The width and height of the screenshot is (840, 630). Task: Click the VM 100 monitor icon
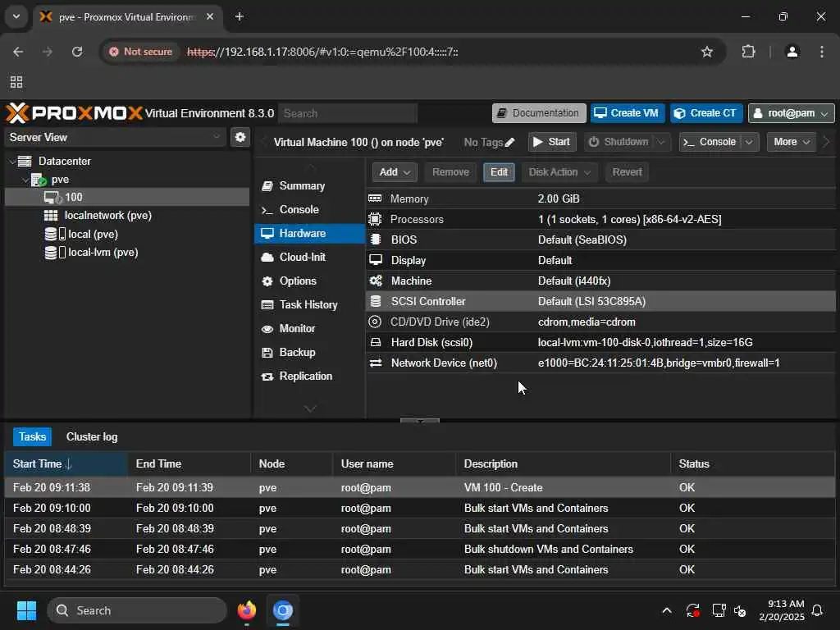(x=53, y=197)
